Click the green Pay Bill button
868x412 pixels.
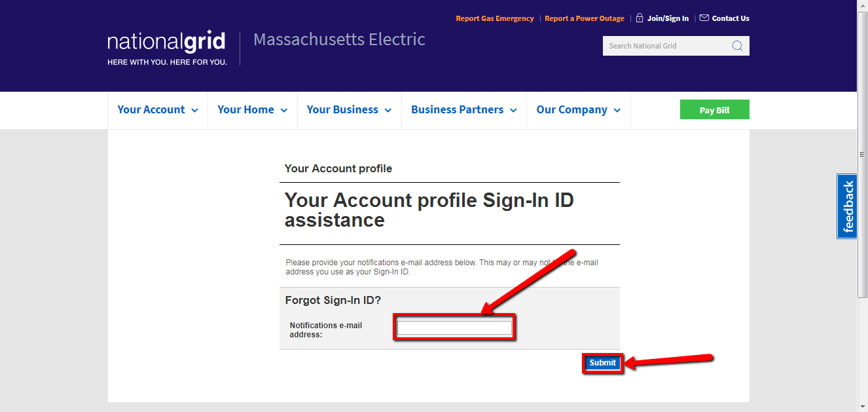tap(714, 109)
